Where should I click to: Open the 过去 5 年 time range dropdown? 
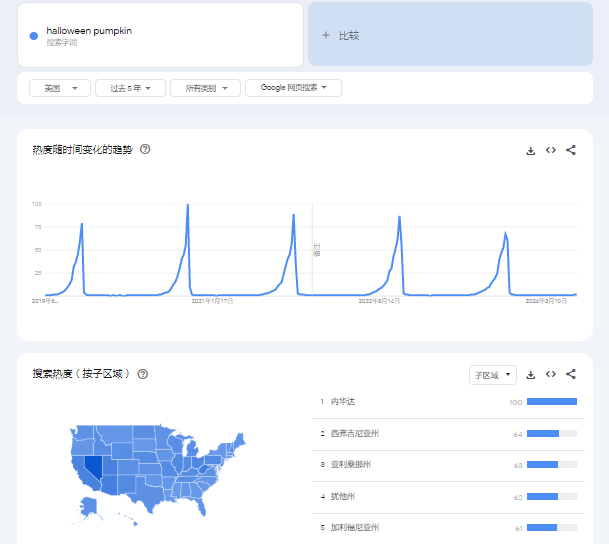tap(130, 88)
